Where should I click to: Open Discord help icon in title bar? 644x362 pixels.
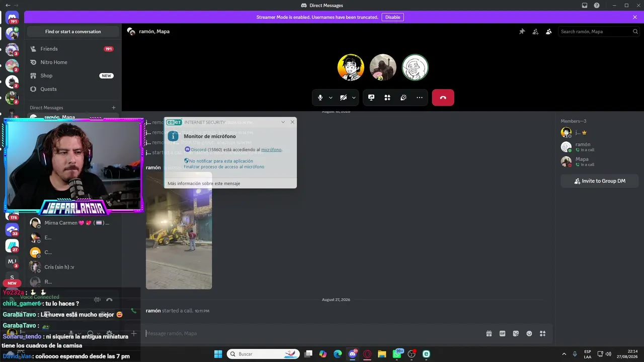coord(597,6)
